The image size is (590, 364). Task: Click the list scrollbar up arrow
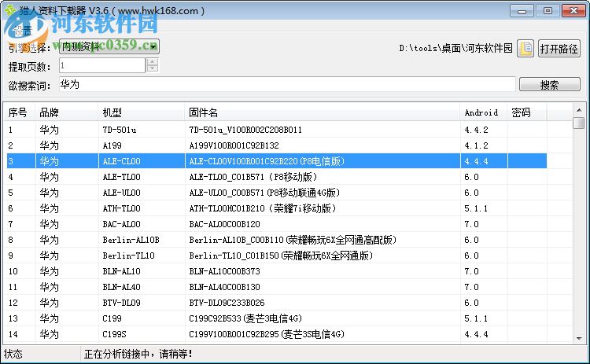coord(579,110)
